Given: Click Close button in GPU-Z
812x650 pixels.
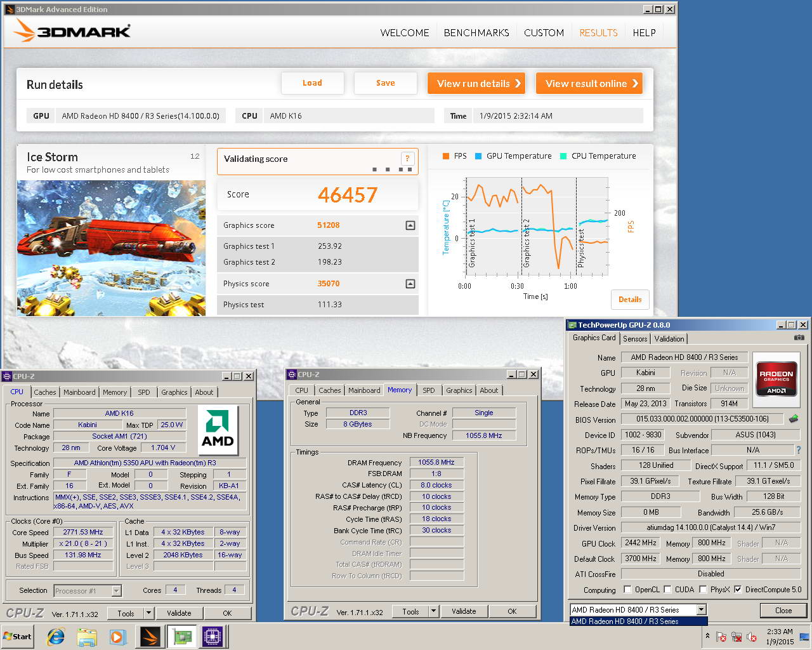Looking at the screenshot, I should coord(783,611).
